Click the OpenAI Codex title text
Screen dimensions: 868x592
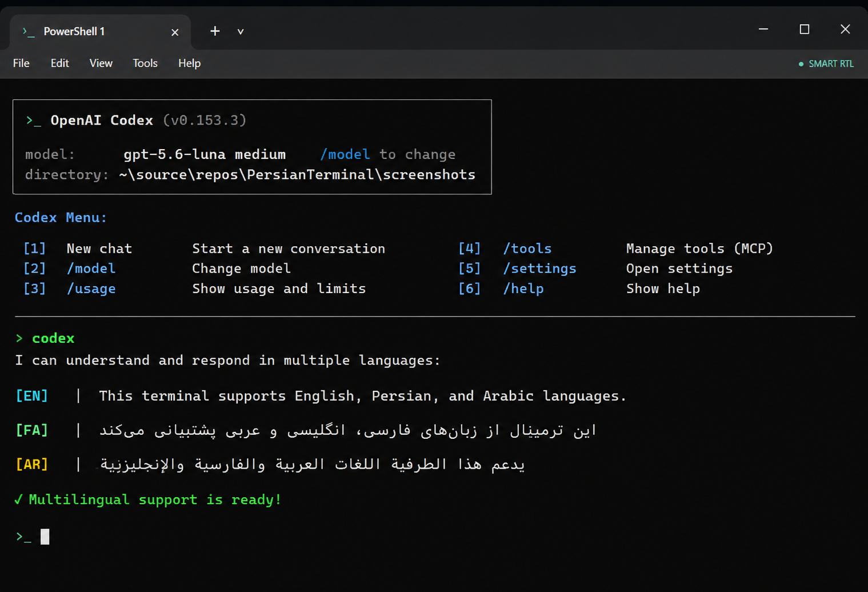point(102,121)
